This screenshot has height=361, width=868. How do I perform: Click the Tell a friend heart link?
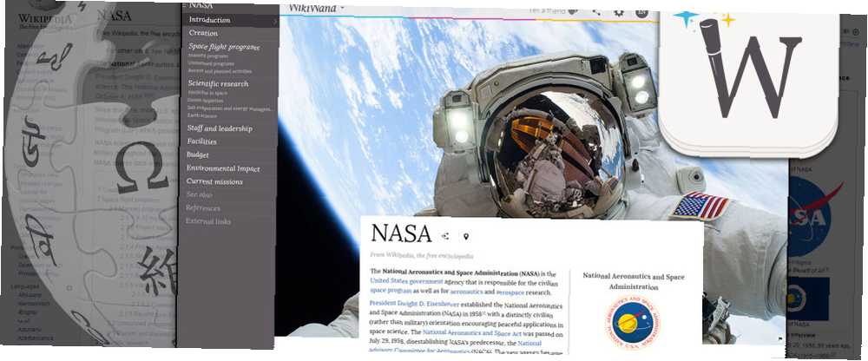[x=553, y=10]
